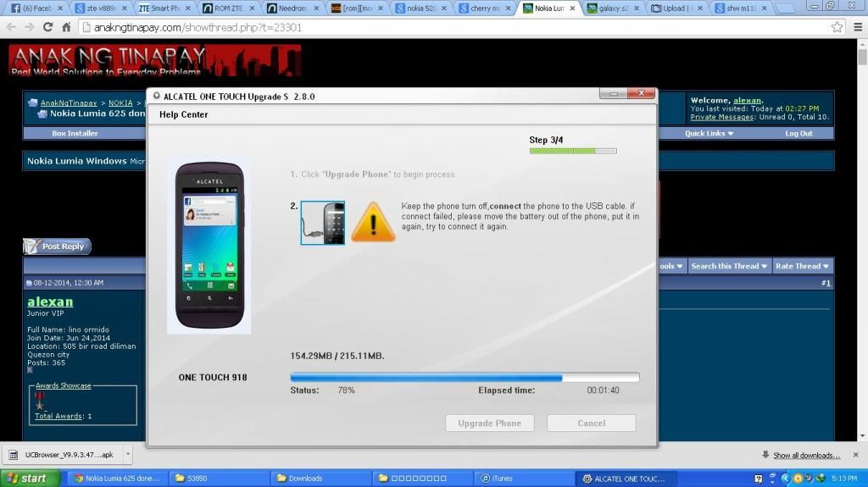Viewport: 868px width, 487px height.
Task: Bookmark page with the star icon
Action: click(837, 27)
